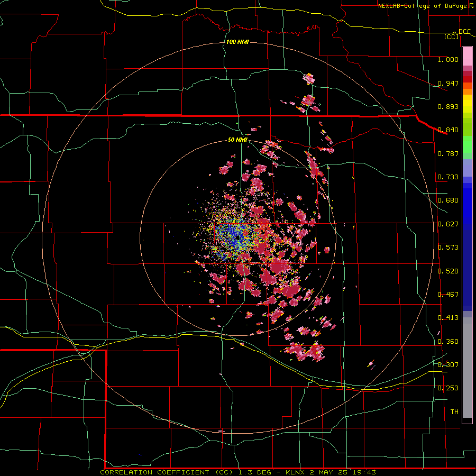Pick the bright green segment of the color bar
Screen dimensions: 476x476
click(467, 144)
